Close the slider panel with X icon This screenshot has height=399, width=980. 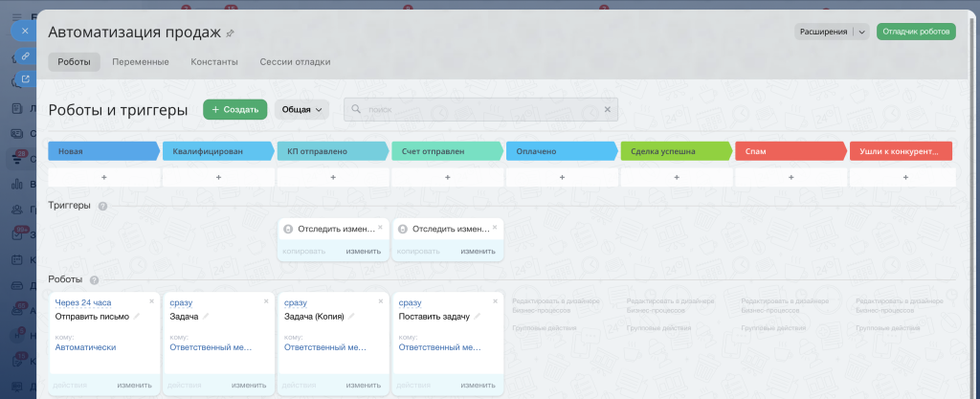pos(25,31)
